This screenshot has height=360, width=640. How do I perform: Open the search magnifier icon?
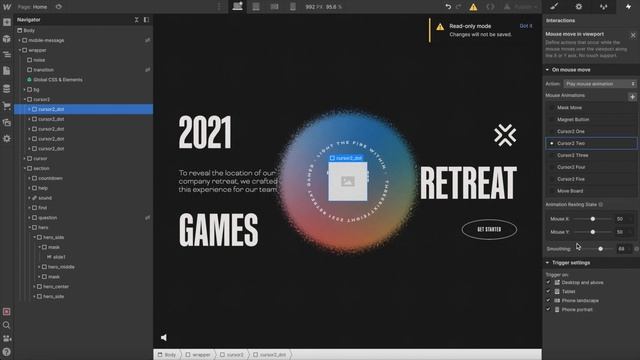tap(7, 325)
